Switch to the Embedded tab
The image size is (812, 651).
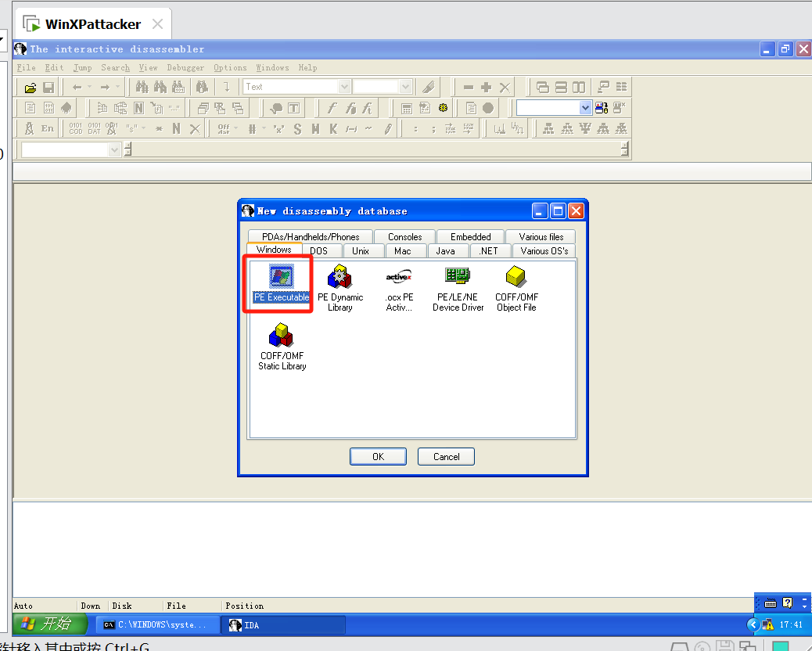coord(470,236)
